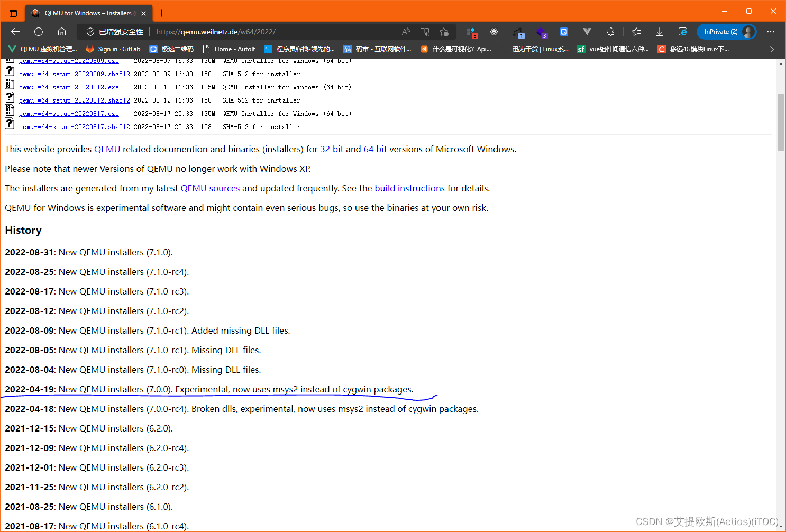The width and height of the screenshot is (786, 532).
Task: Click the binary file icon beside 20220817.exe
Action: tap(10, 110)
